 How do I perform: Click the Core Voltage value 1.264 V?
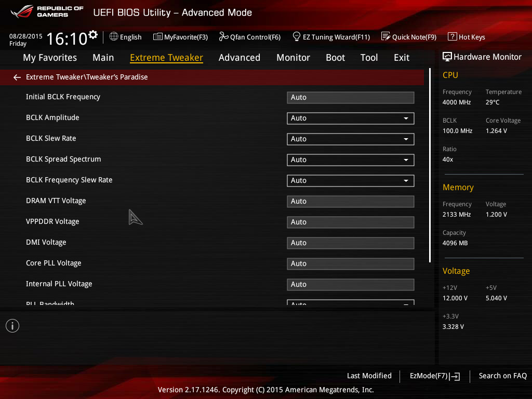[x=496, y=130]
